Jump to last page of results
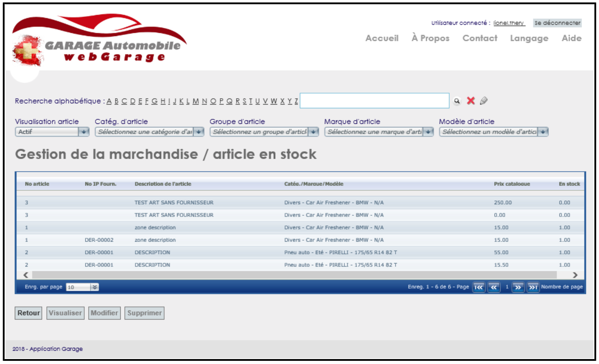The image size is (599, 364). 533,287
